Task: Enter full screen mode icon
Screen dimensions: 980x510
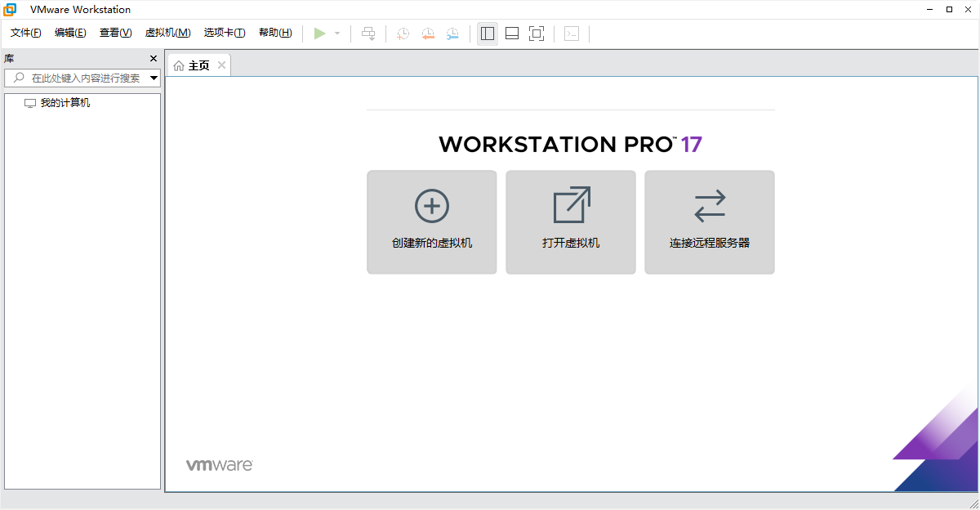Action: point(537,34)
